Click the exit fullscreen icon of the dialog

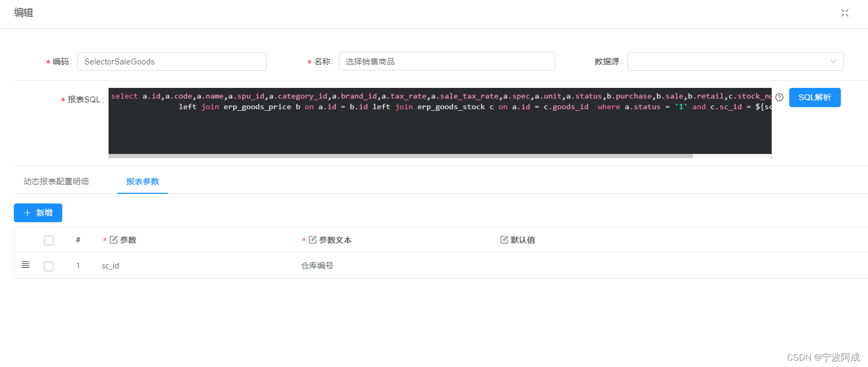point(845,13)
